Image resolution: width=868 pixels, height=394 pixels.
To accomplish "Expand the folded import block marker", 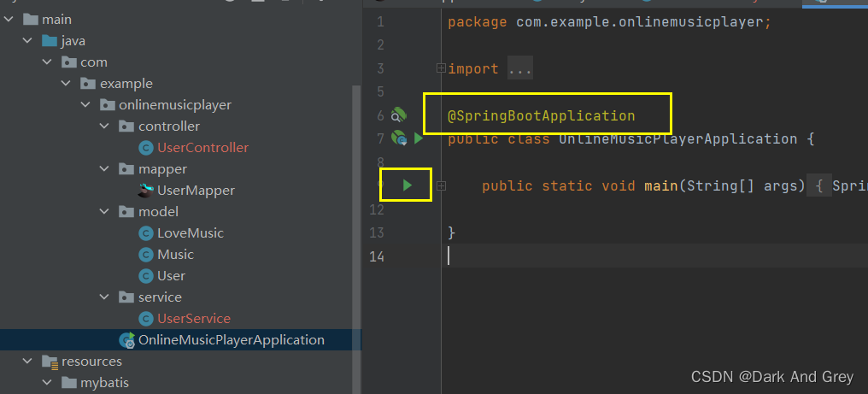I will click(441, 68).
